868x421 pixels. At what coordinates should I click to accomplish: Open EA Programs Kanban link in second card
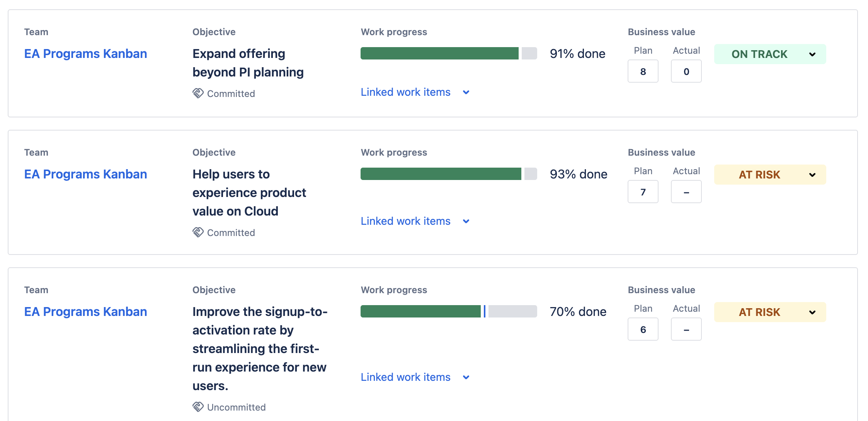(x=85, y=174)
